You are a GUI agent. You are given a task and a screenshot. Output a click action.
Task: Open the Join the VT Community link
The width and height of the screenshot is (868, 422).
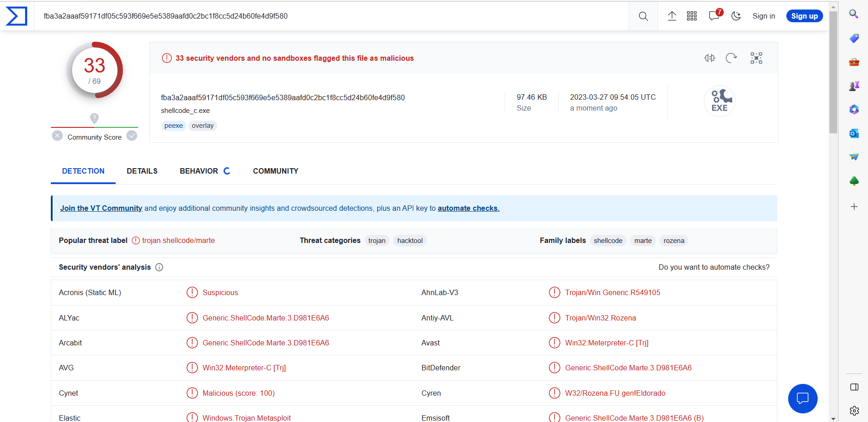(x=101, y=209)
